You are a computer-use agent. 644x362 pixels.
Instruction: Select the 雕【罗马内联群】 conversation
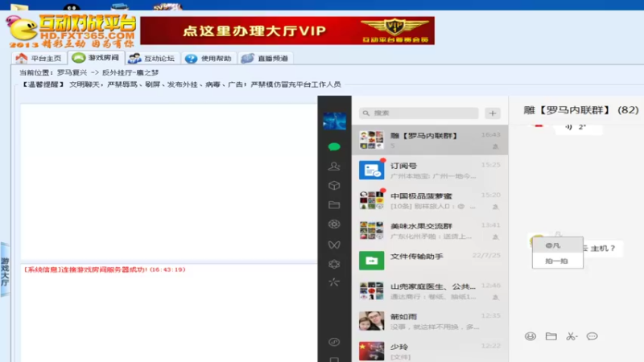tap(430, 140)
